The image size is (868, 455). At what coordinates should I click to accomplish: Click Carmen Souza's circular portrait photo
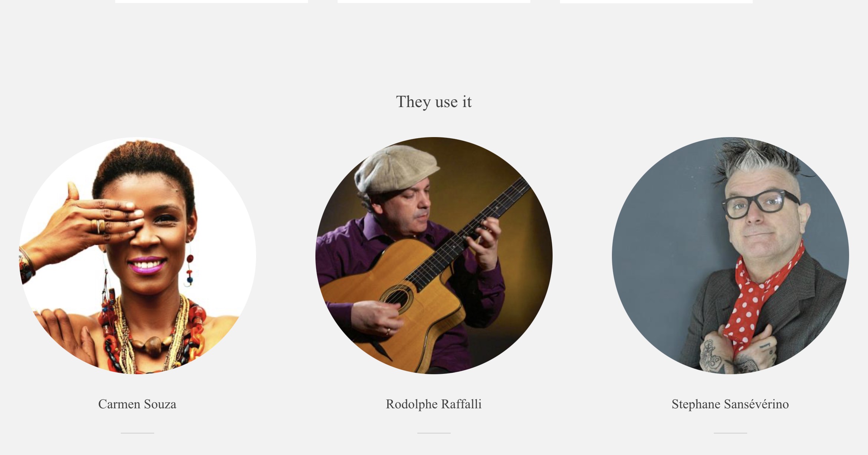pos(138,256)
